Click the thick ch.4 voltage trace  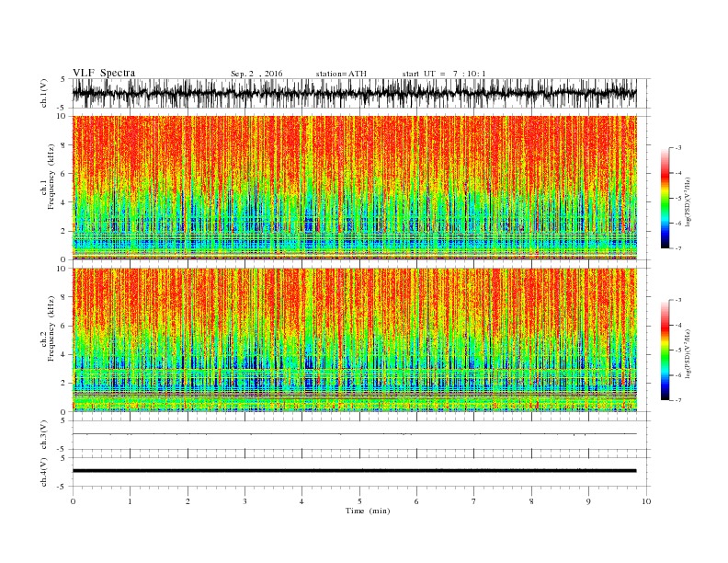[355, 471]
